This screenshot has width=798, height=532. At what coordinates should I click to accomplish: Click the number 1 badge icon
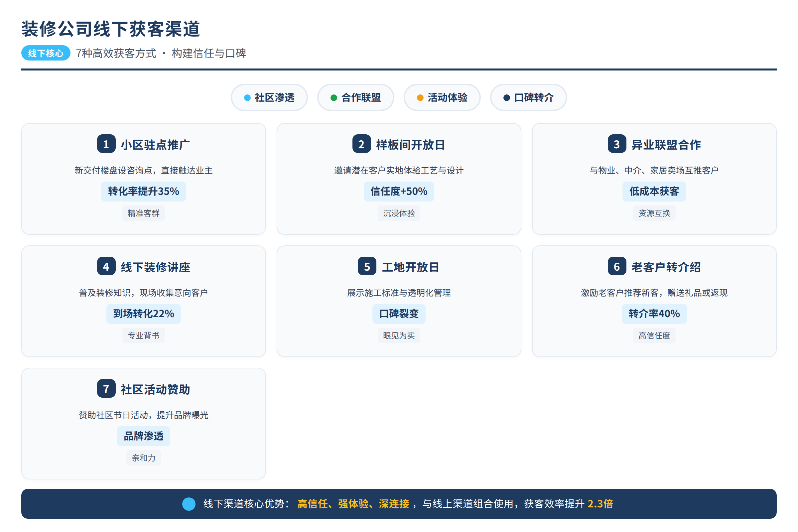tap(106, 144)
